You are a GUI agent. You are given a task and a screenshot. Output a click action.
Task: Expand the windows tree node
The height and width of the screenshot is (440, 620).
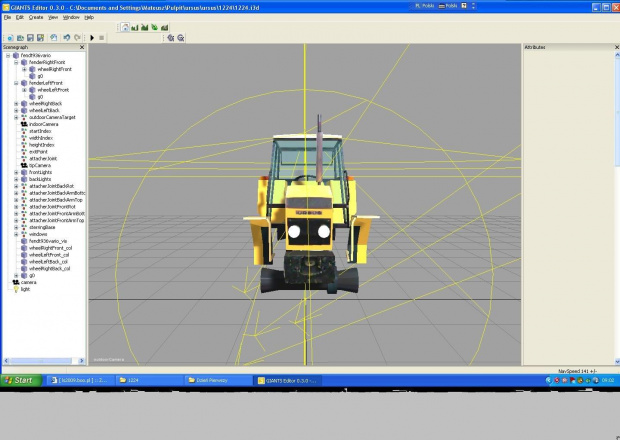(16, 234)
